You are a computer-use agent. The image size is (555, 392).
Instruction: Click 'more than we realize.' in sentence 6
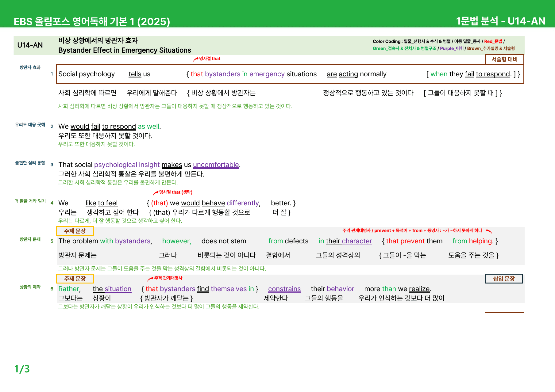tap(398, 289)
